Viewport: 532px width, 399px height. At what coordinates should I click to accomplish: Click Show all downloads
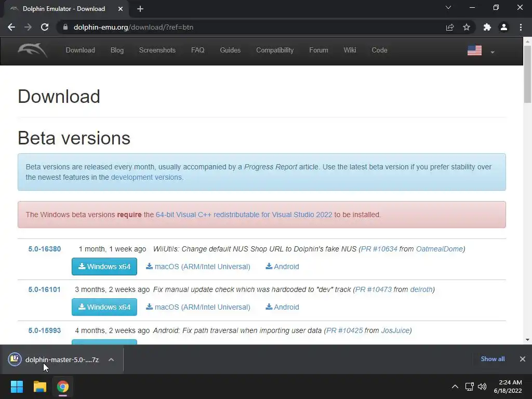pyautogui.click(x=493, y=359)
